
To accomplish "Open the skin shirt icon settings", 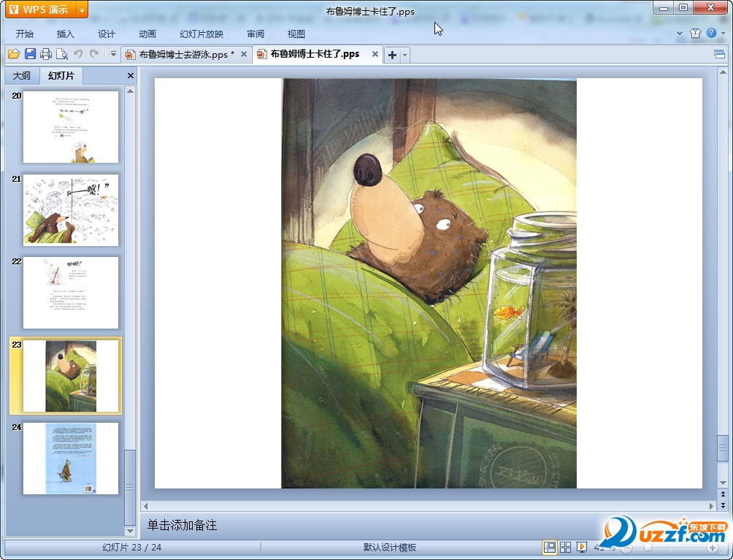I will (695, 33).
